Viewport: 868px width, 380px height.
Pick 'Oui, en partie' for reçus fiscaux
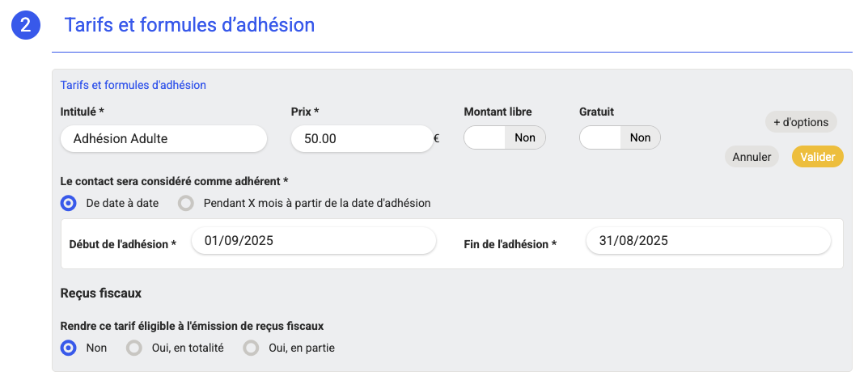[251, 348]
